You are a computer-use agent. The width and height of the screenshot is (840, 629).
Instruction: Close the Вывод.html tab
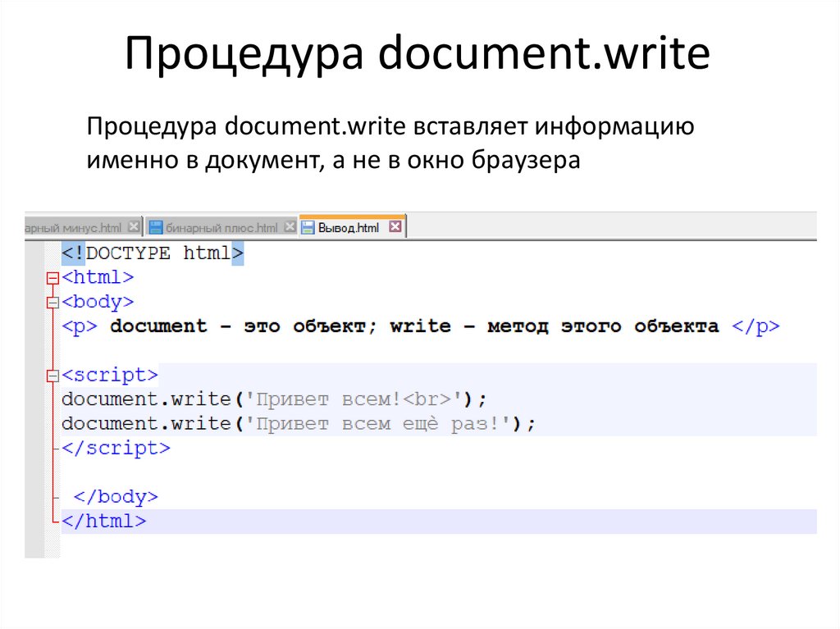395,227
